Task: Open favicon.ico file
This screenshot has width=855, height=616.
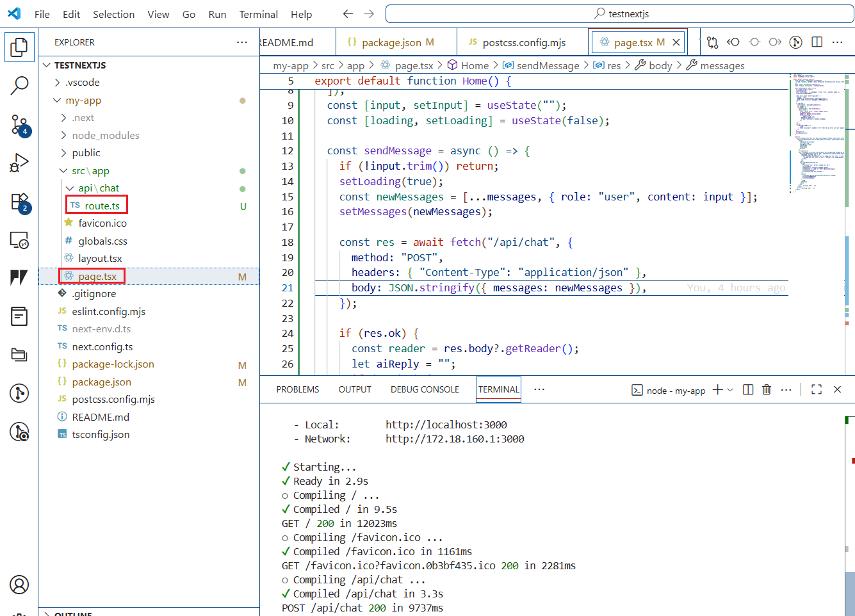Action: [x=149, y=223]
